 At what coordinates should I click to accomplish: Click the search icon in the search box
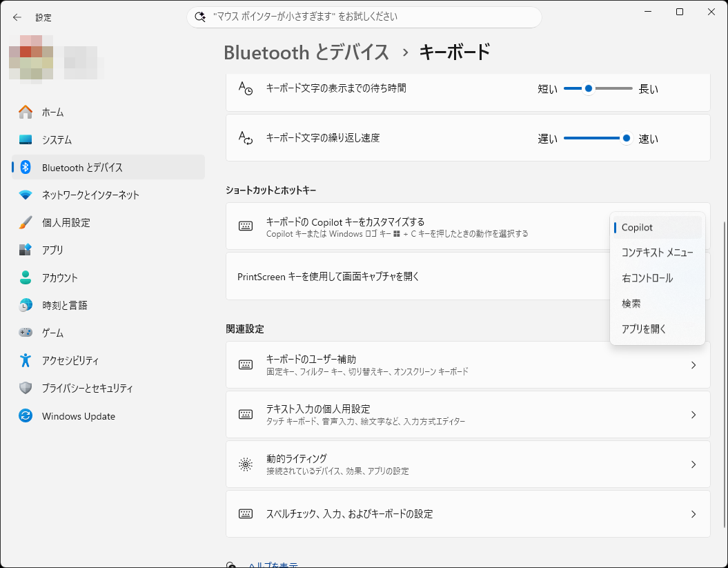(x=200, y=17)
